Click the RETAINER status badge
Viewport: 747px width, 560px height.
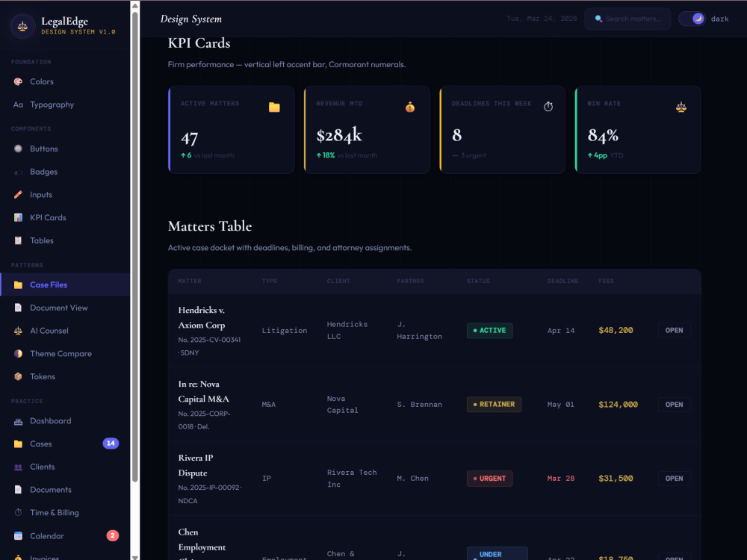(494, 405)
